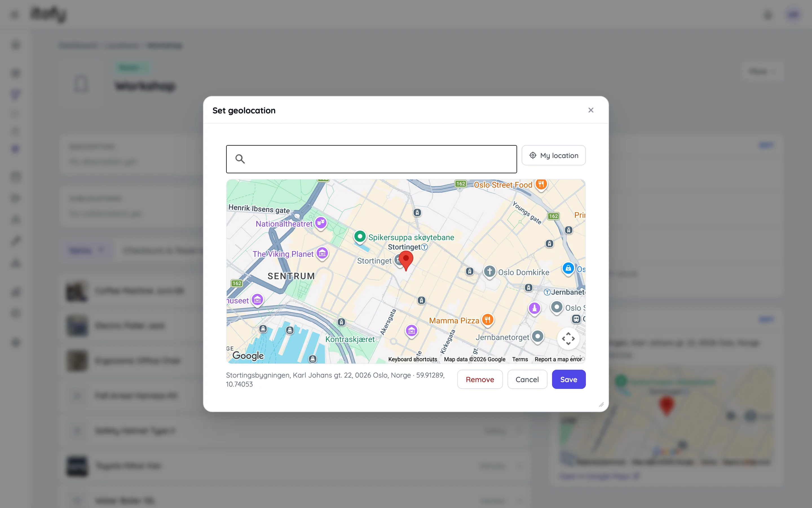Select Jernbanetorget place marker
812x508 pixels.
coord(538,337)
